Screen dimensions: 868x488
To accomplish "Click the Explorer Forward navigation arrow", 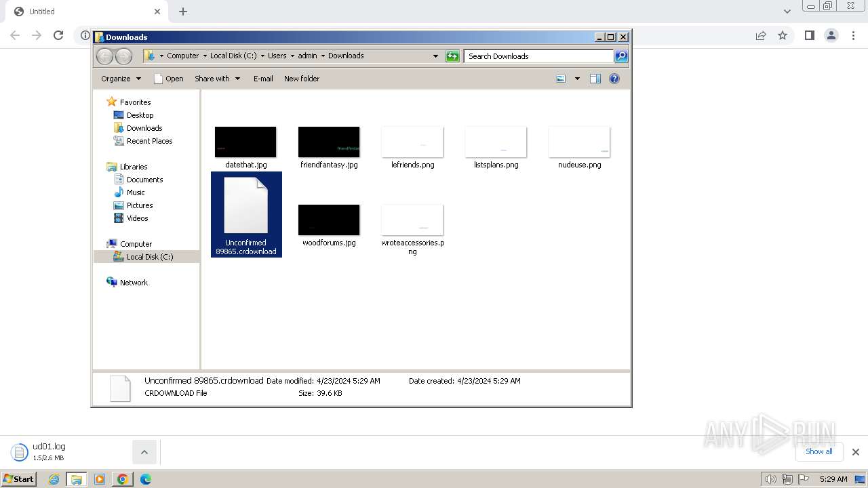I will coord(123,56).
